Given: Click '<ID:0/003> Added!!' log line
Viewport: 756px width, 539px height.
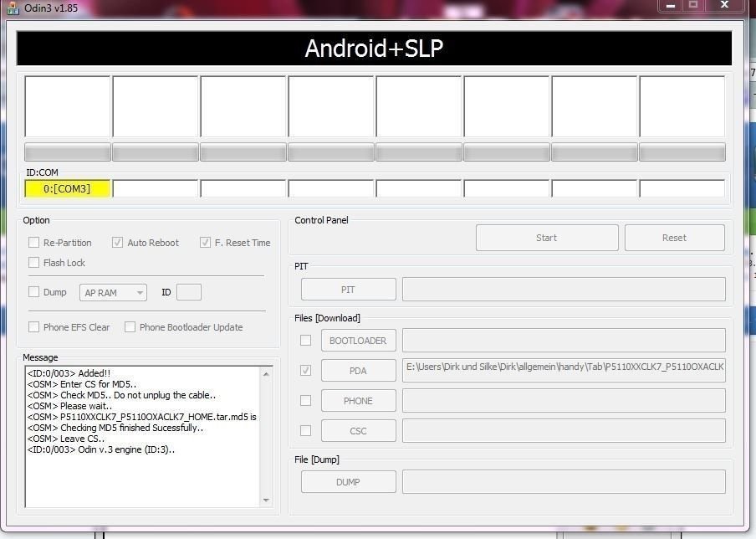Looking at the screenshot, I should point(69,373).
